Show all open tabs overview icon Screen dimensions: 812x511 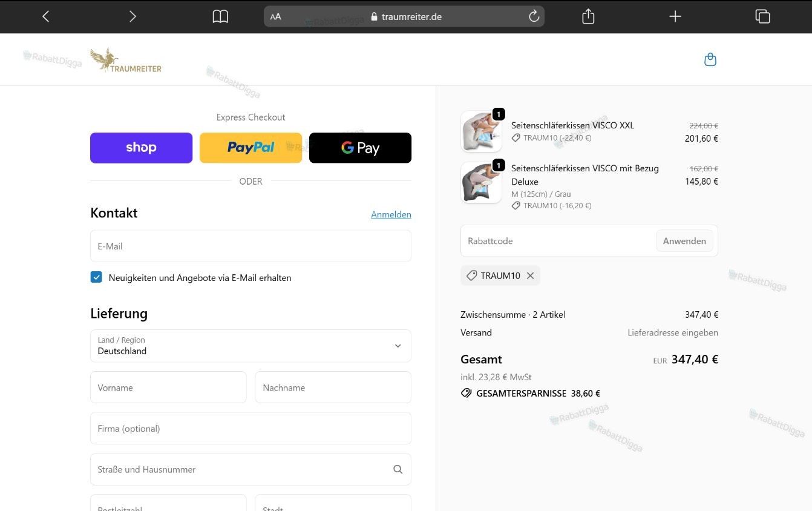[x=762, y=16]
